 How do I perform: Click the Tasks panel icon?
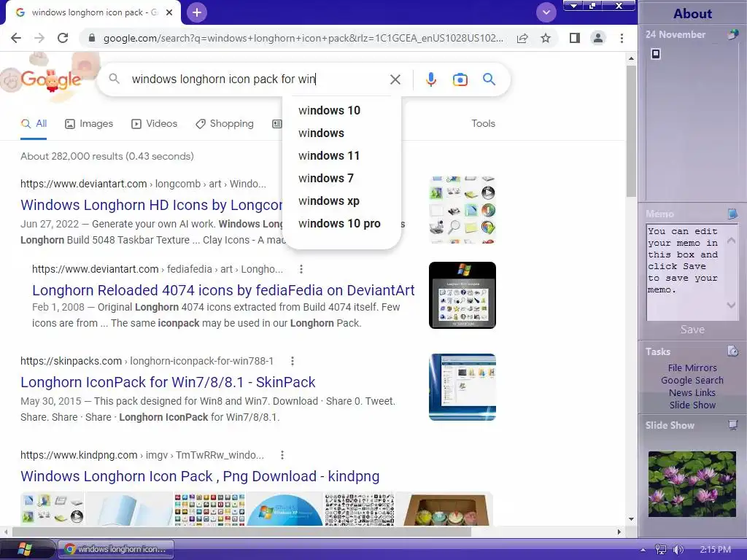732,351
